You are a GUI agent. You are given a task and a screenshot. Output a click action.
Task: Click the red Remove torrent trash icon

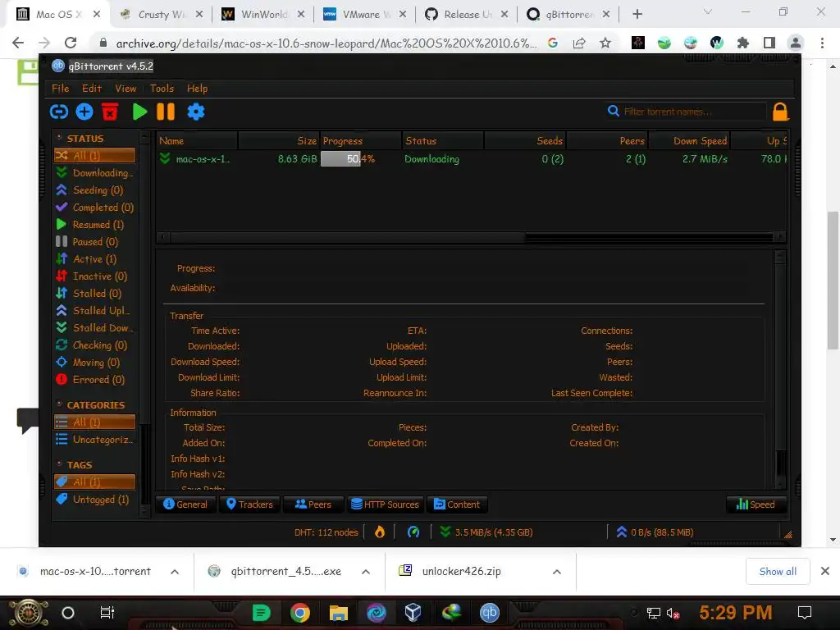(110, 112)
